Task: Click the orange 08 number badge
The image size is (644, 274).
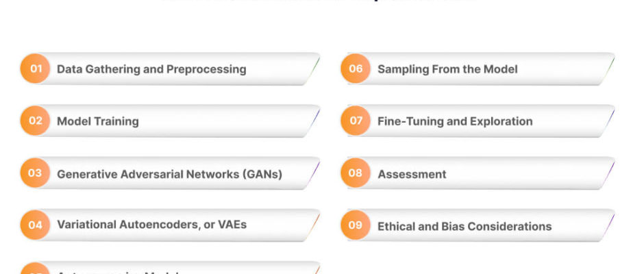Action: coord(356,173)
